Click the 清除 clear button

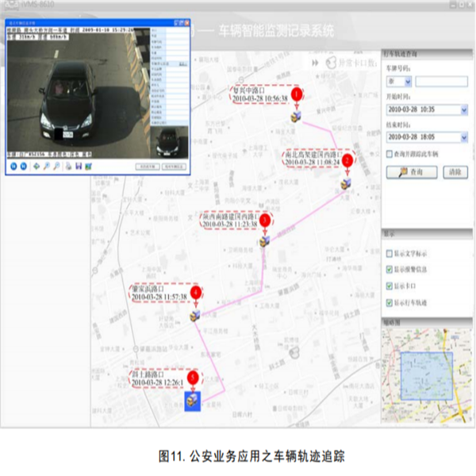(x=453, y=171)
